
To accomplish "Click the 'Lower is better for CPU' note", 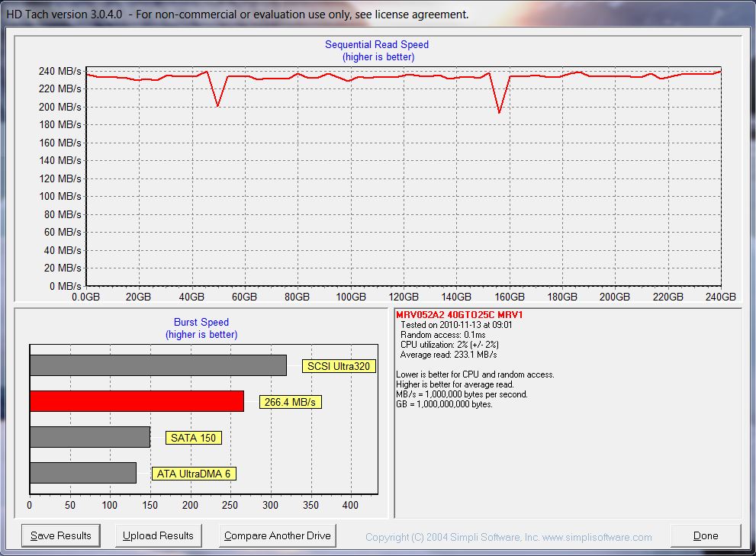I will coord(475,374).
